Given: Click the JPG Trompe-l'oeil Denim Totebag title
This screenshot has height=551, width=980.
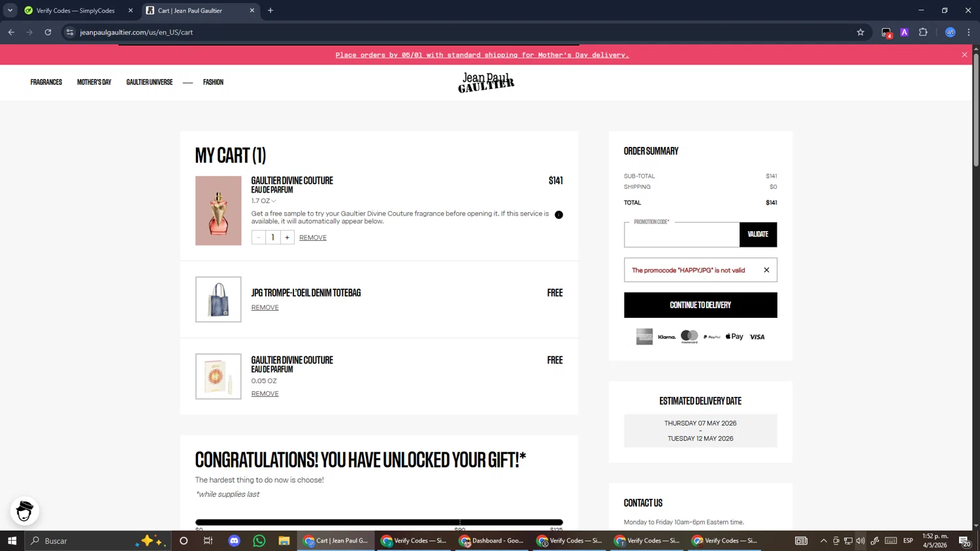Looking at the screenshot, I should click(306, 293).
